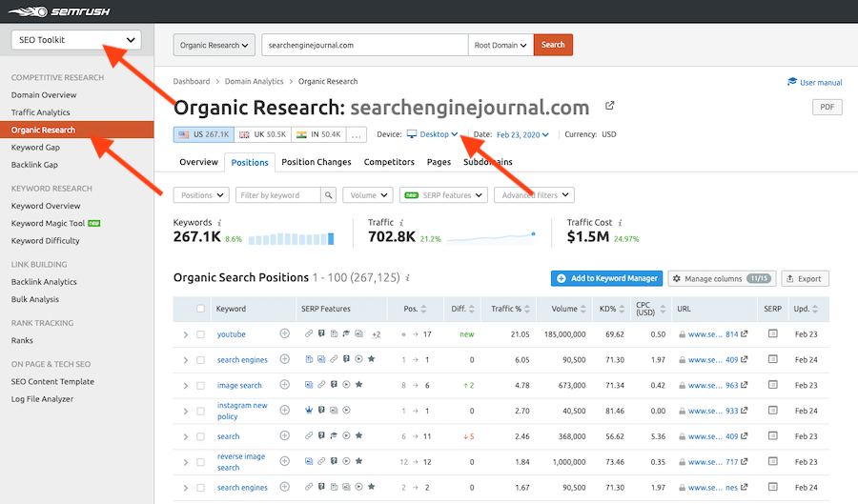This screenshot has width=858, height=504.
Task: Switch to the Competitors tab
Action: click(x=389, y=162)
